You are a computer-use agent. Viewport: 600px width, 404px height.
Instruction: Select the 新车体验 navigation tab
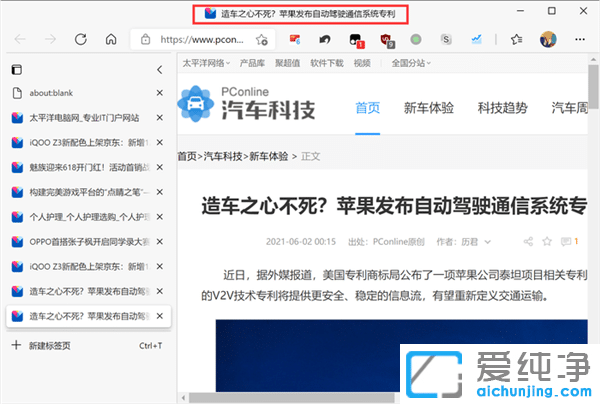point(429,108)
